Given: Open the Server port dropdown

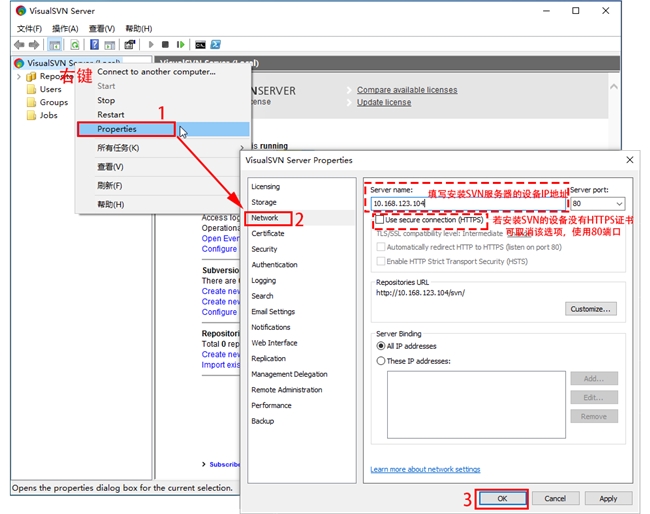Looking at the screenshot, I should 618,203.
